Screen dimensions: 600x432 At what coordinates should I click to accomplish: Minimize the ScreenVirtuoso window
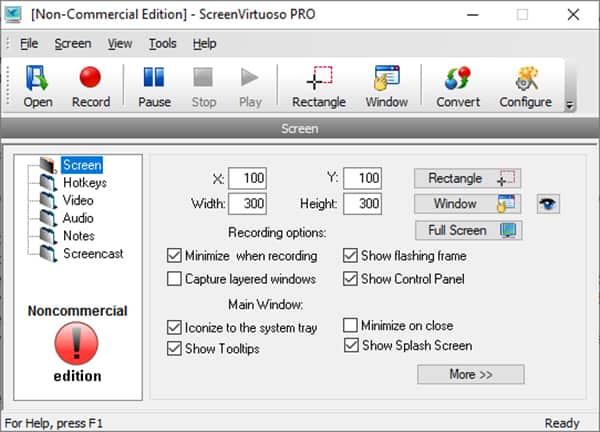pyautogui.click(x=473, y=15)
